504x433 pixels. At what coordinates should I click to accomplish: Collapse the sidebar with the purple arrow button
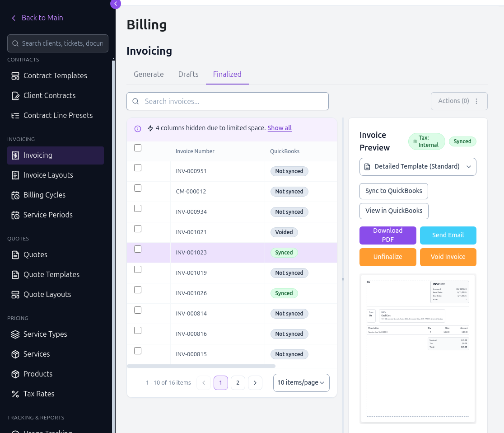point(116,4)
